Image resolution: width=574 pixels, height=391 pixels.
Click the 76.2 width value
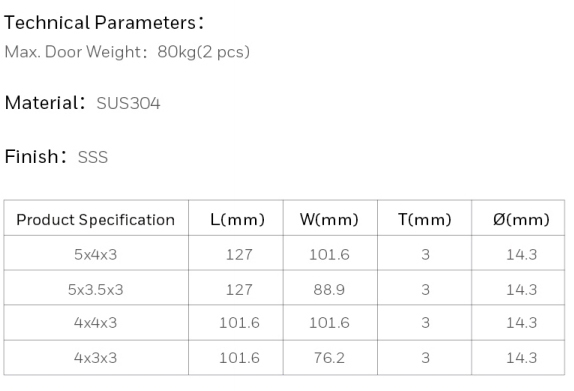329,358
